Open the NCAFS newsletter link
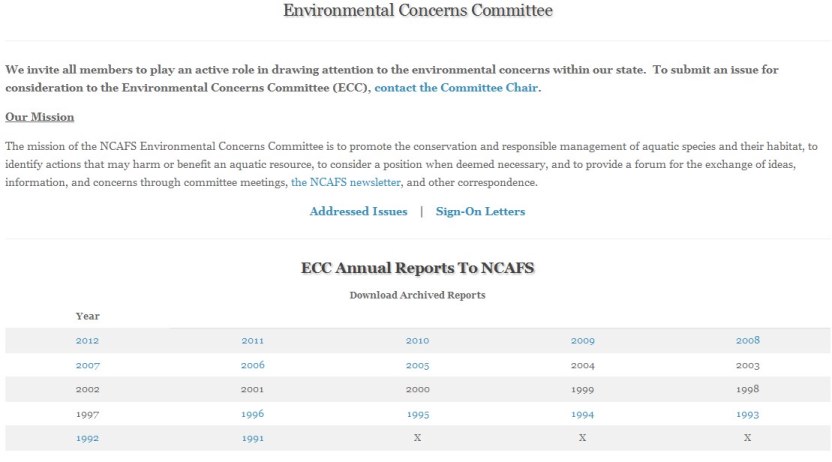Image resolution: width=832 pixels, height=462 pixels. pos(346,182)
